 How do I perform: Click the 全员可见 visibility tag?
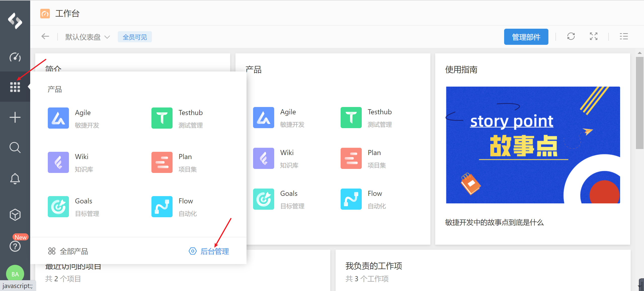(x=135, y=37)
